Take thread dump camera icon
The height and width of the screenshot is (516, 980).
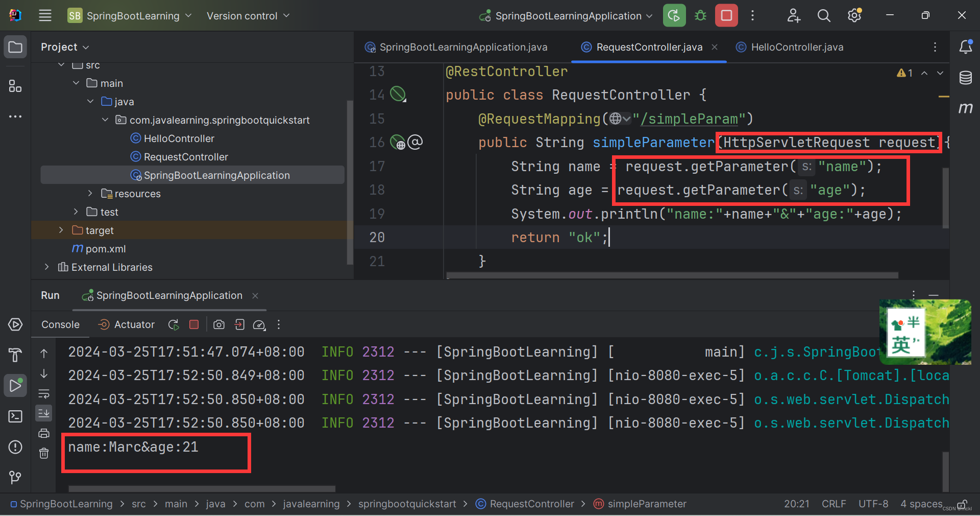coord(219,324)
